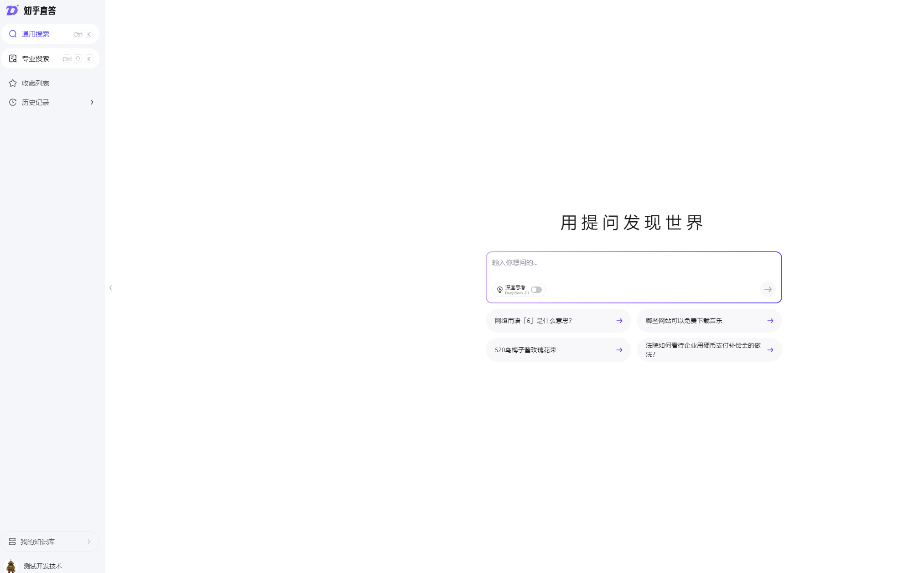
Task: Click the suggestion 哪些网站可以免费下载音乐
Action: pos(684,321)
